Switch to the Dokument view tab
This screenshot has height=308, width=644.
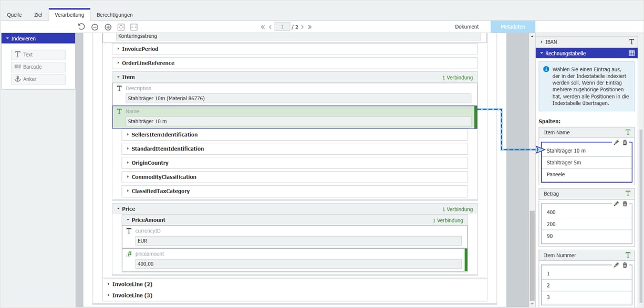coord(466,27)
